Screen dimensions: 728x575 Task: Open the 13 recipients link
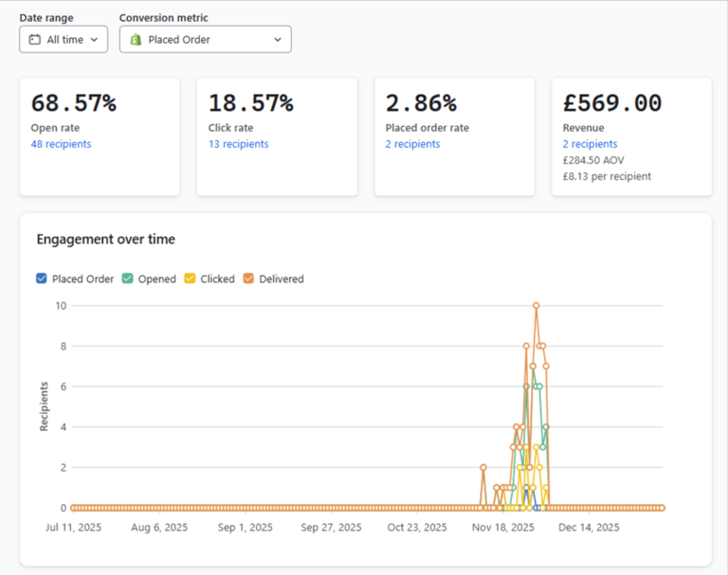click(238, 144)
